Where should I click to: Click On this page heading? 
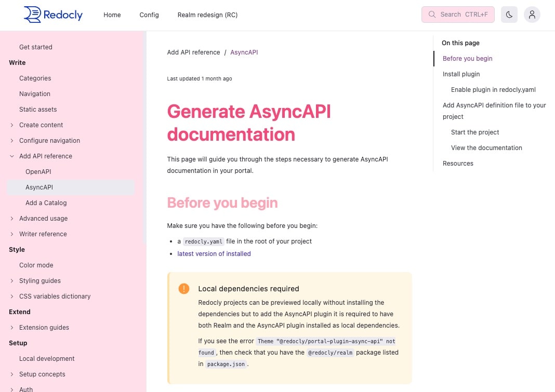pyautogui.click(x=460, y=43)
